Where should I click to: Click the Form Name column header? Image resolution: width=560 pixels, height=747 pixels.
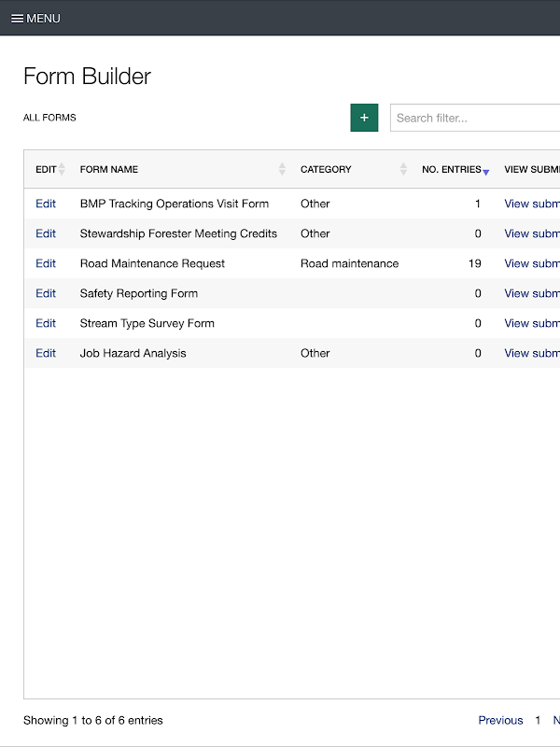click(x=109, y=169)
